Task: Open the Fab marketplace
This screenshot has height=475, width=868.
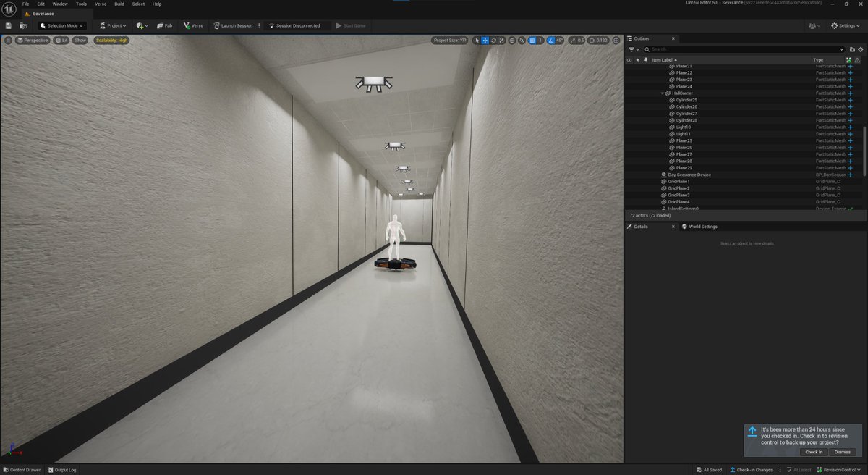Action: pos(164,25)
